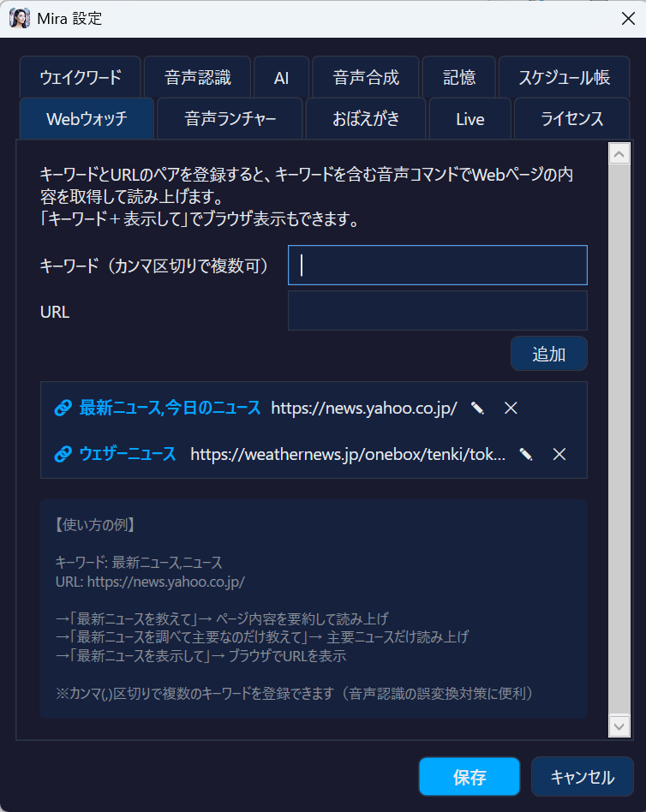Focus the キーワード input field

437,266
